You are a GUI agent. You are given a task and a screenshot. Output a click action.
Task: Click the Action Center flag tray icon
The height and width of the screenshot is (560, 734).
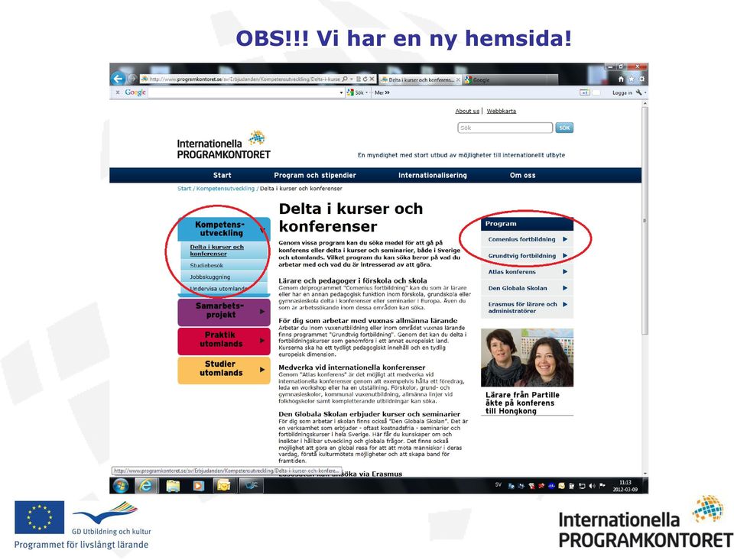[x=602, y=486]
